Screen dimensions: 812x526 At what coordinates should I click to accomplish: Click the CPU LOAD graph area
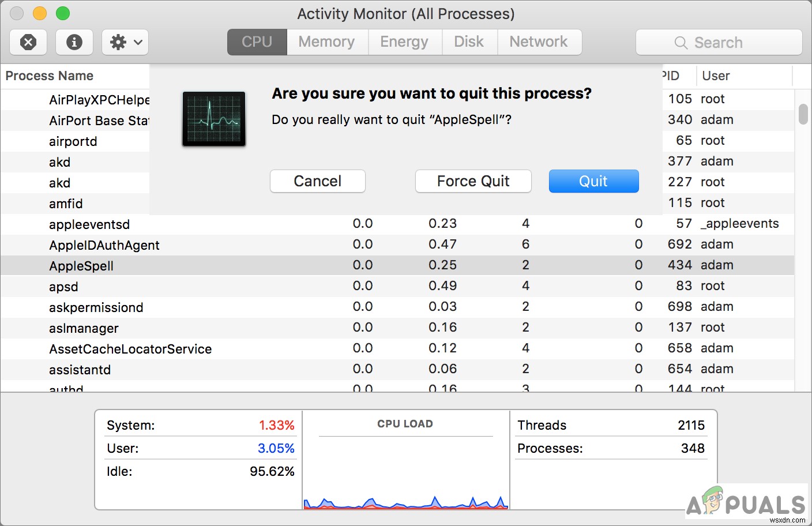[405, 461]
